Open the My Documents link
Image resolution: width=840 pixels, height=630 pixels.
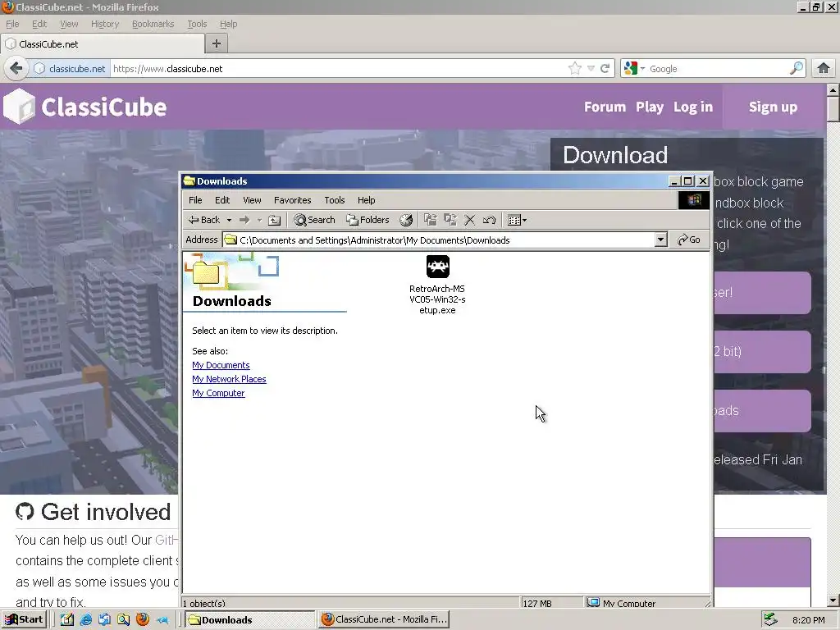221,365
